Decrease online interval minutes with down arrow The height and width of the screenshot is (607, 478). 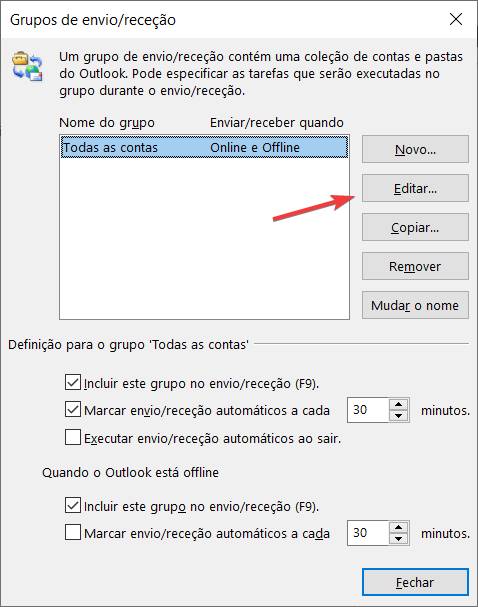point(399,416)
